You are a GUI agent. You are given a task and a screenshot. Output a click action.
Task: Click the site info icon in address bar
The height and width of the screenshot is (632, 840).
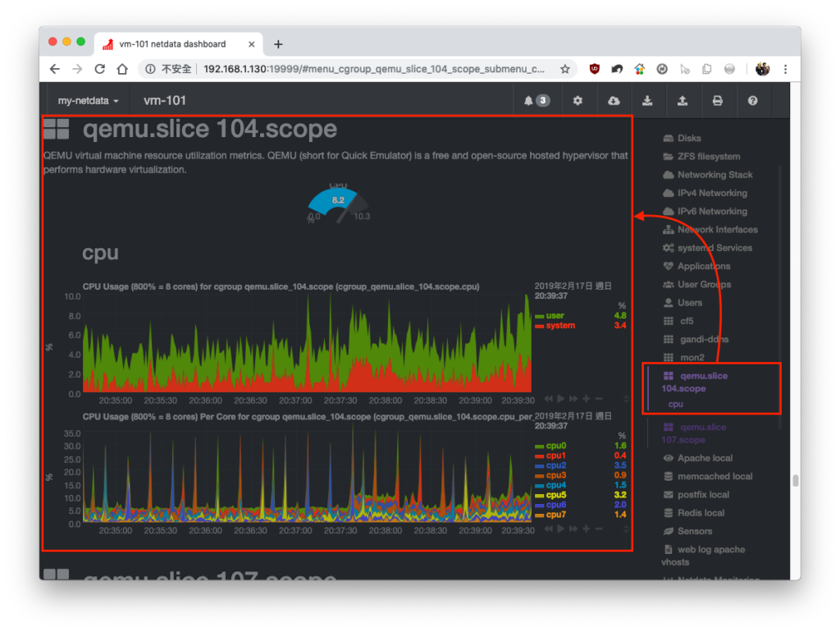click(x=151, y=69)
